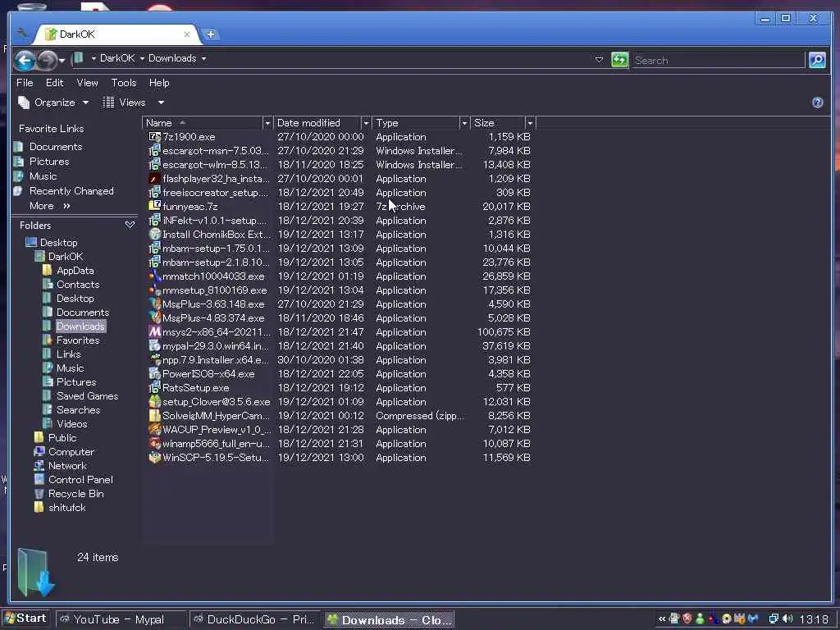Open the File menu
The height and width of the screenshot is (630, 840).
[25, 83]
